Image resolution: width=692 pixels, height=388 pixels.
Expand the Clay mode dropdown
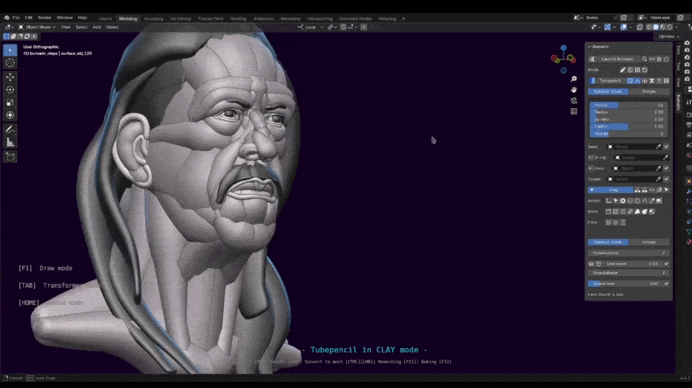click(611, 190)
